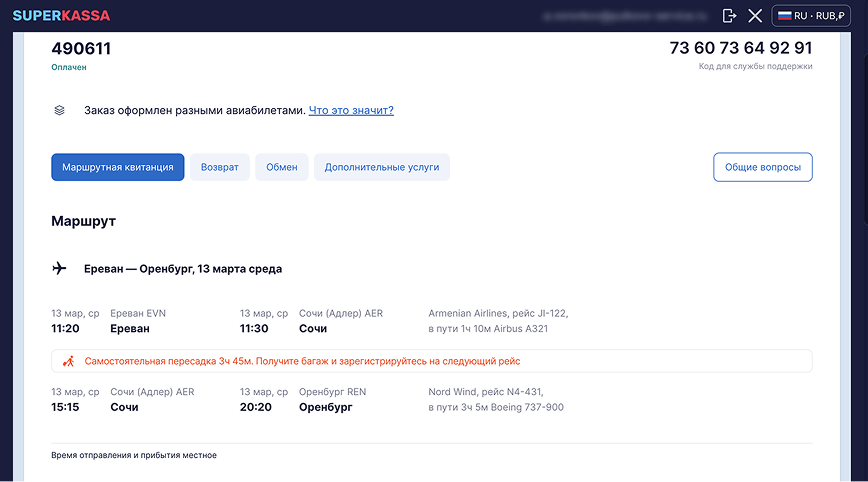Click the arrival time 20:20

tap(256, 407)
